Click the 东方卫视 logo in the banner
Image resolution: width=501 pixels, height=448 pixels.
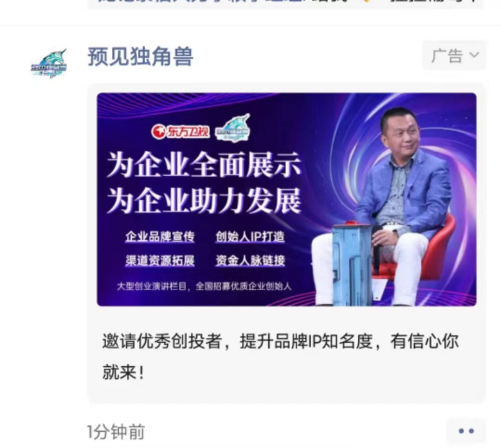pyautogui.click(x=180, y=131)
